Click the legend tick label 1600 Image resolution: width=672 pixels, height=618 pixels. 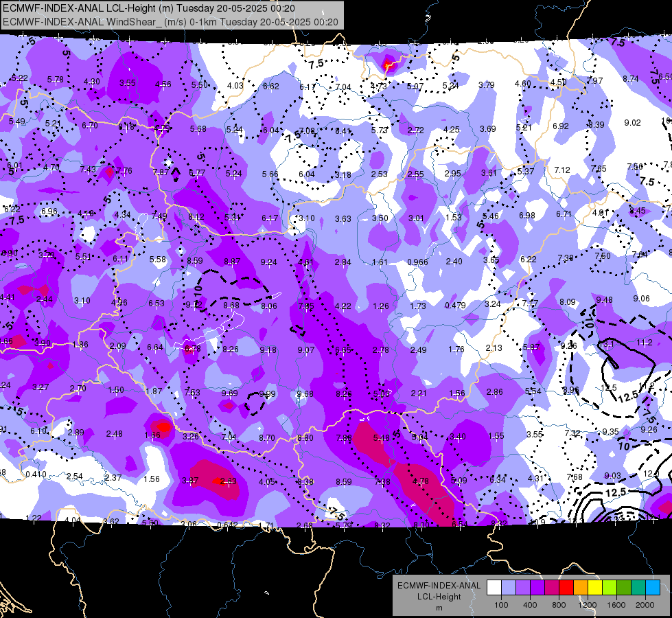pyautogui.click(x=616, y=605)
